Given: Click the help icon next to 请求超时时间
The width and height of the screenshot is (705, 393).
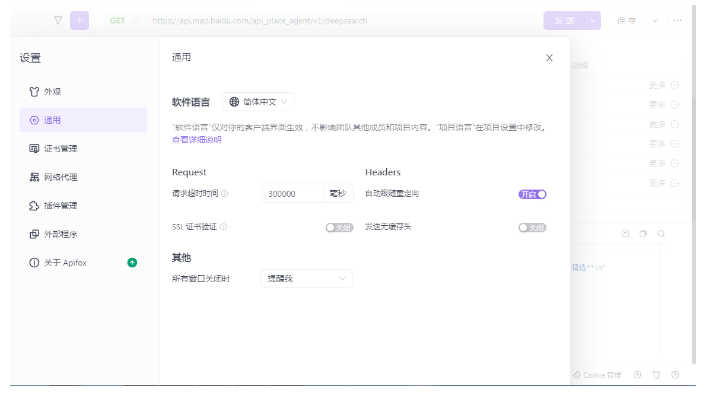Looking at the screenshot, I should pyautogui.click(x=225, y=193).
